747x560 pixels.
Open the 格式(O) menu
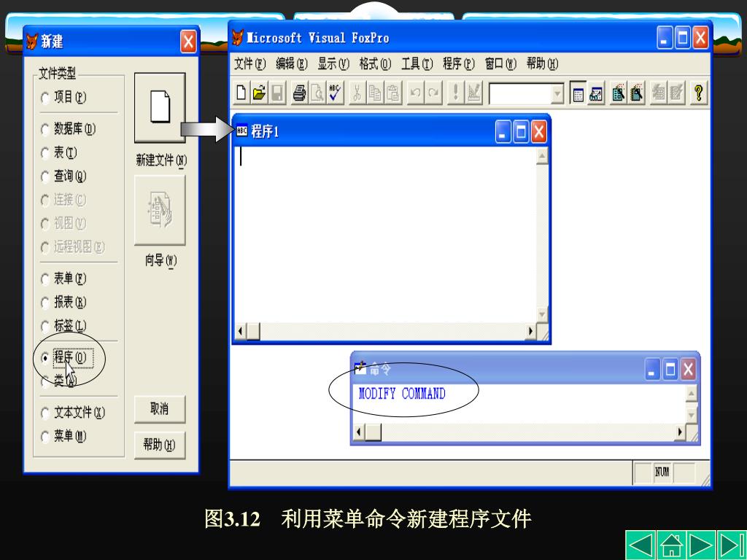click(x=375, y=63)
